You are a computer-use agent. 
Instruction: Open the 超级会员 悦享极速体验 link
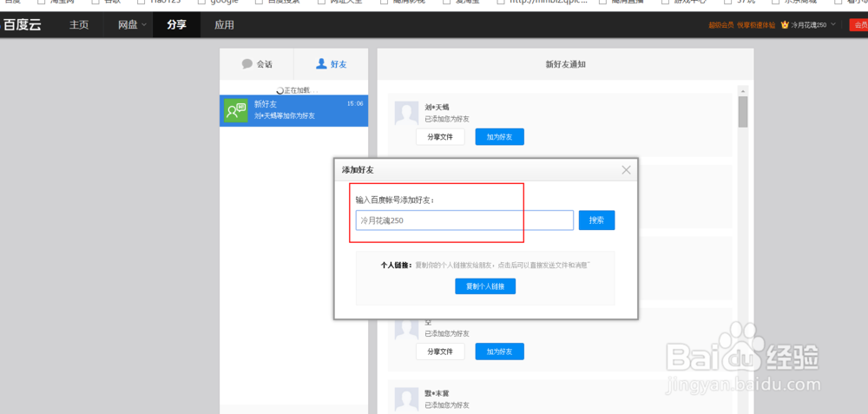[x=742, y=25]
